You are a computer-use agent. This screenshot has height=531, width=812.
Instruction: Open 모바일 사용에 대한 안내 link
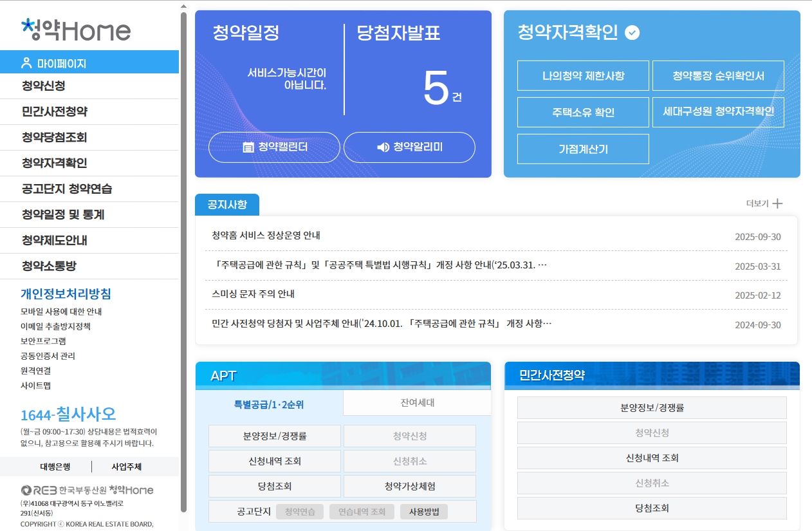61,312
